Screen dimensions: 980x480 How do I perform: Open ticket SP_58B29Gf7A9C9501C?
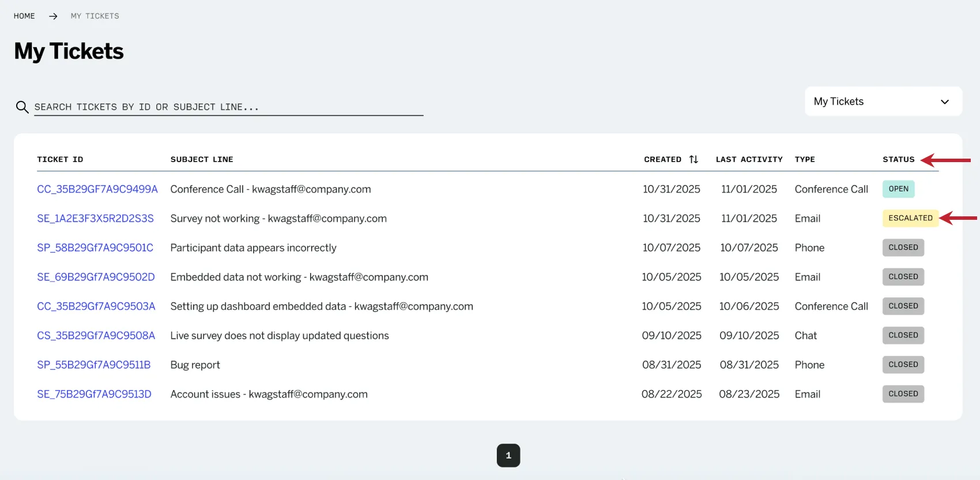pyautogui.click(x=95, y=247)
